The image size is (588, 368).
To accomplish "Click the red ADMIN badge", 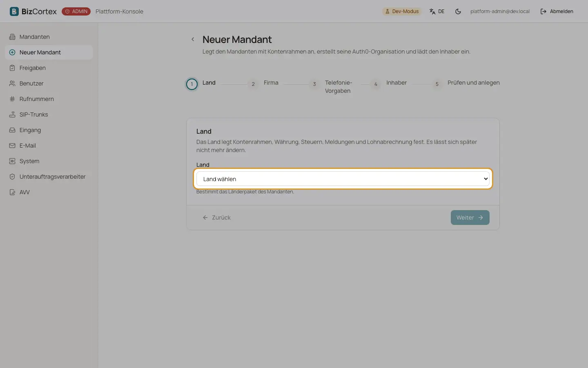I will (x=76, y=11).
